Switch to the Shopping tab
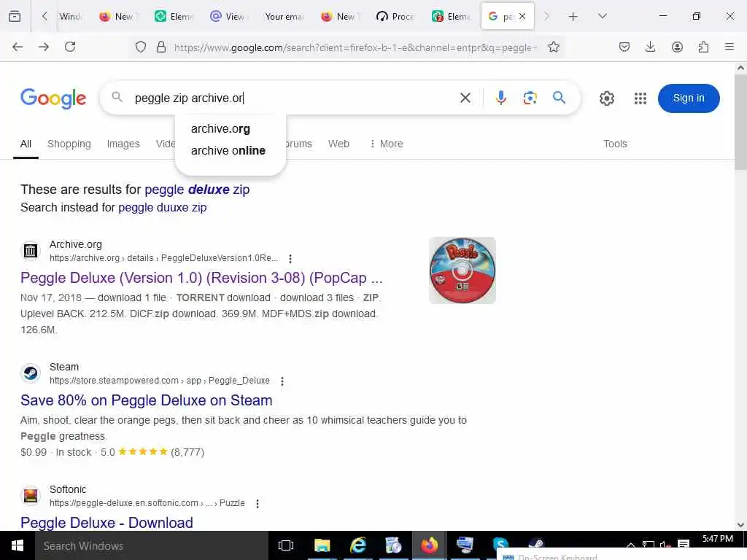 point(69,144)
